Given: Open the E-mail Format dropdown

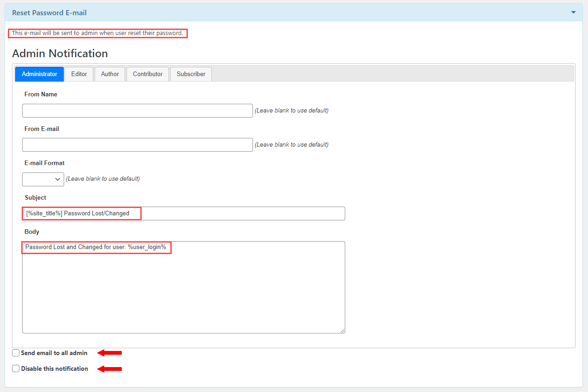Looking at the screenshot, I should point(43,179).
